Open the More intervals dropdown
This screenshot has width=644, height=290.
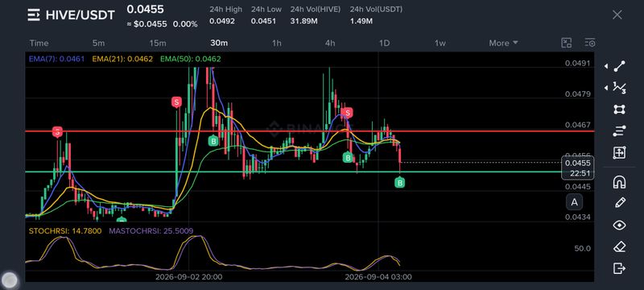[504, 43]
